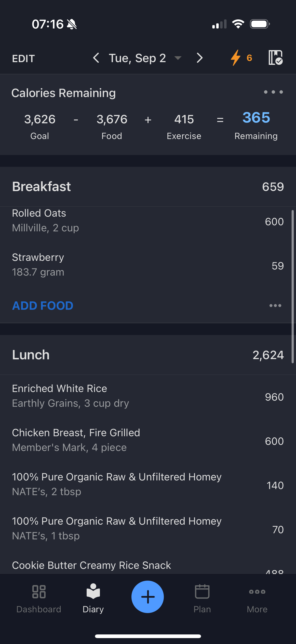Open the Strawberry 183.7 gram entry
Image resolution: width=296 pixels, height=644 pixels.
point(148,265)
